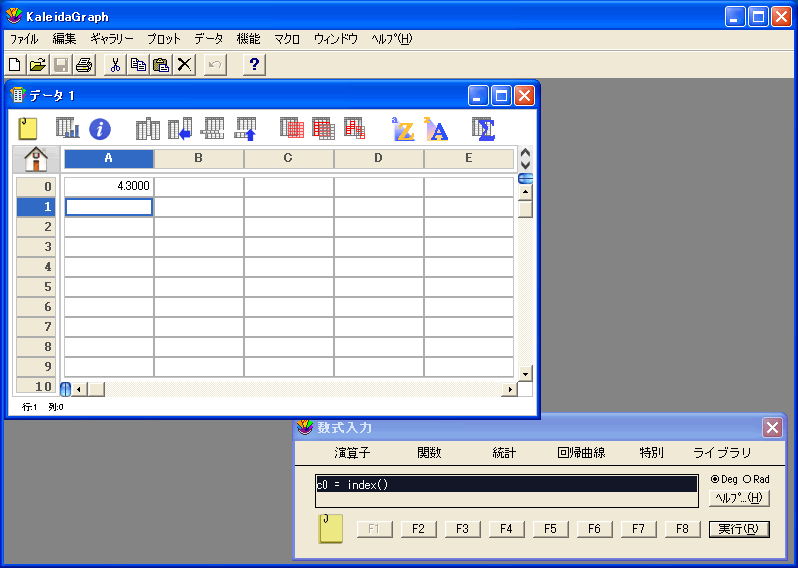798x568 pixels.
Task: Click the 実行(R) run button
Action: point(739,529)
